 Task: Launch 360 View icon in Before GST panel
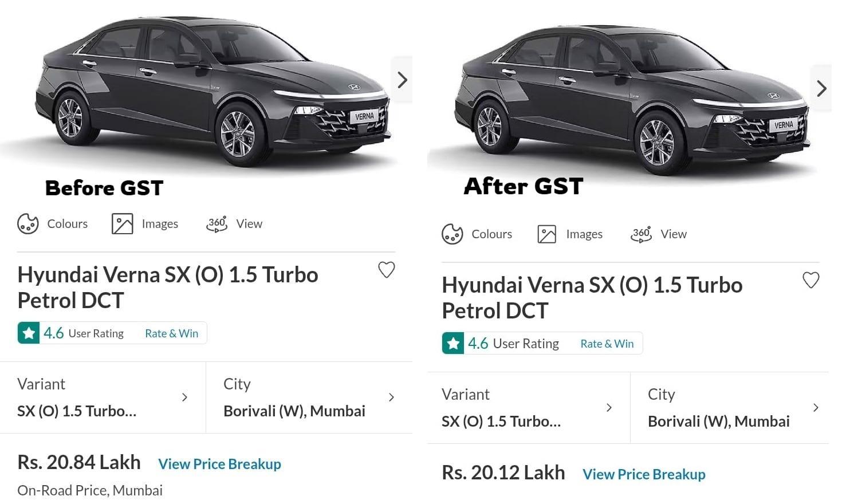pyautogui.click(x=217, y=224)
